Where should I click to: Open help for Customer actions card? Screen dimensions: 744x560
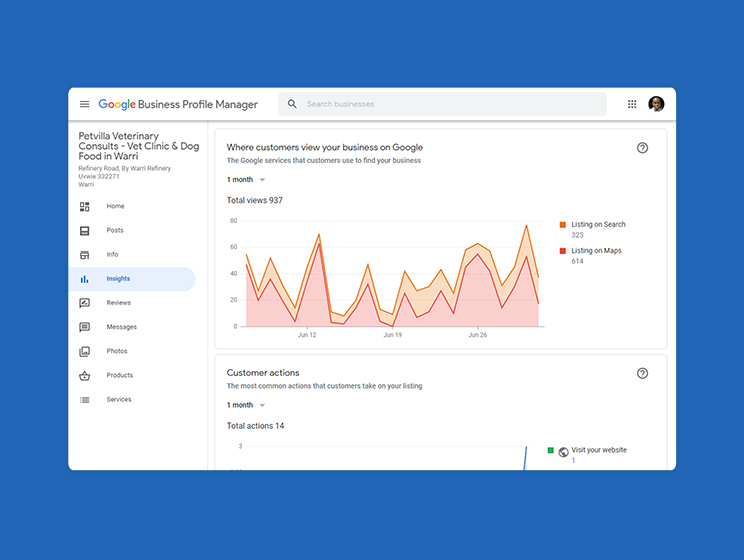[x=642, y=373]
